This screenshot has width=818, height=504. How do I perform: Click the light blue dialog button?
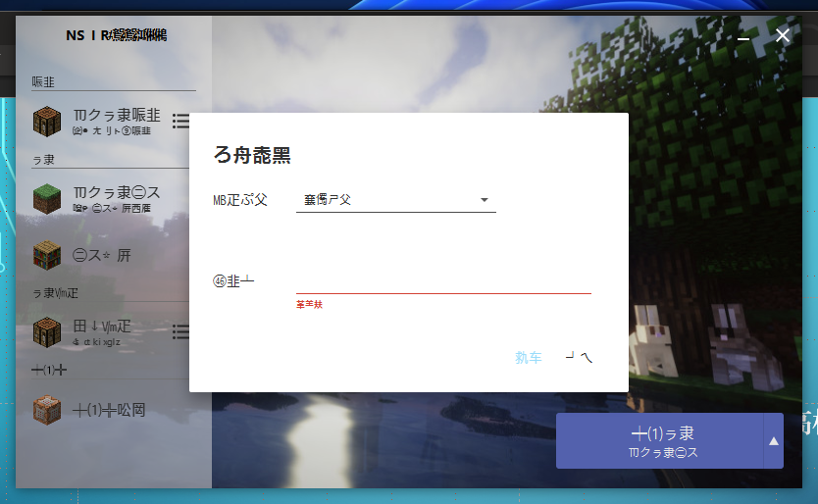(x=528, y=357)
